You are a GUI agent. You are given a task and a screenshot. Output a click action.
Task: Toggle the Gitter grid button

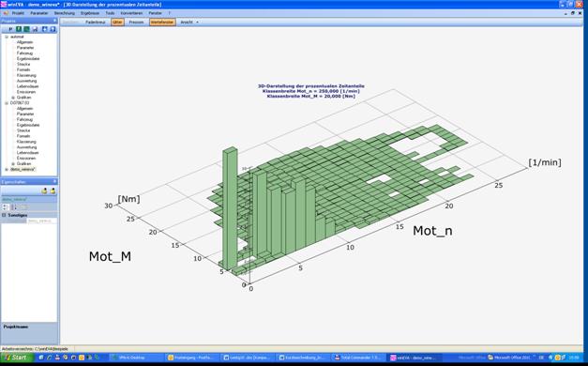(117, 23)
